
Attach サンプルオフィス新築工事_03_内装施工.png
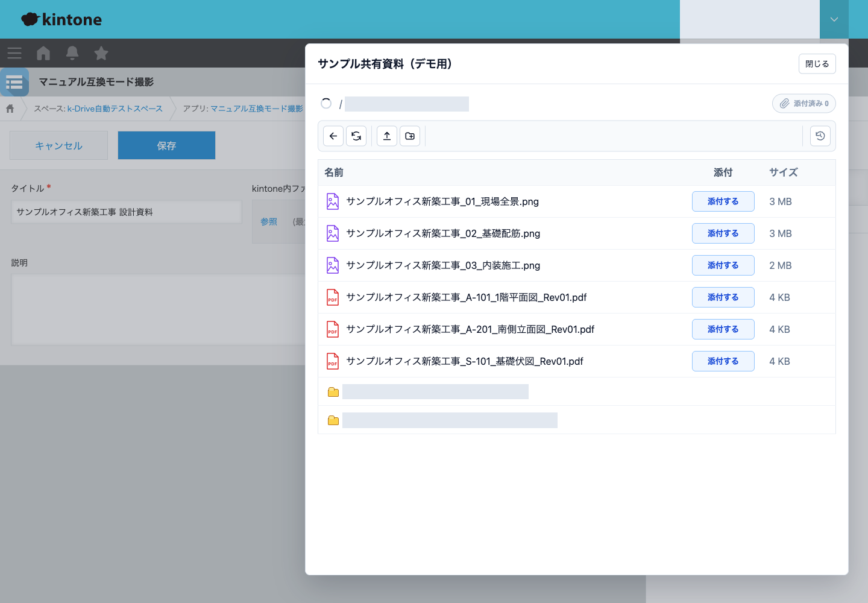click(723, 265)
